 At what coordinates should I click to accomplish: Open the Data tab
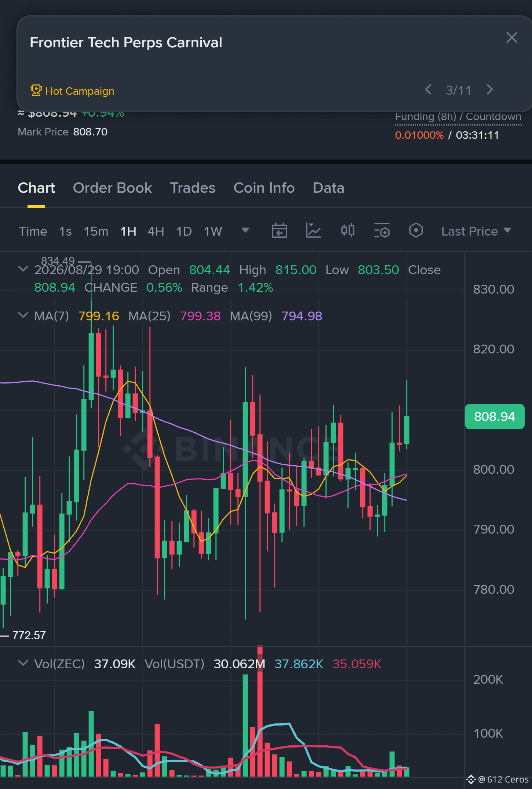(x=328, y=188)
